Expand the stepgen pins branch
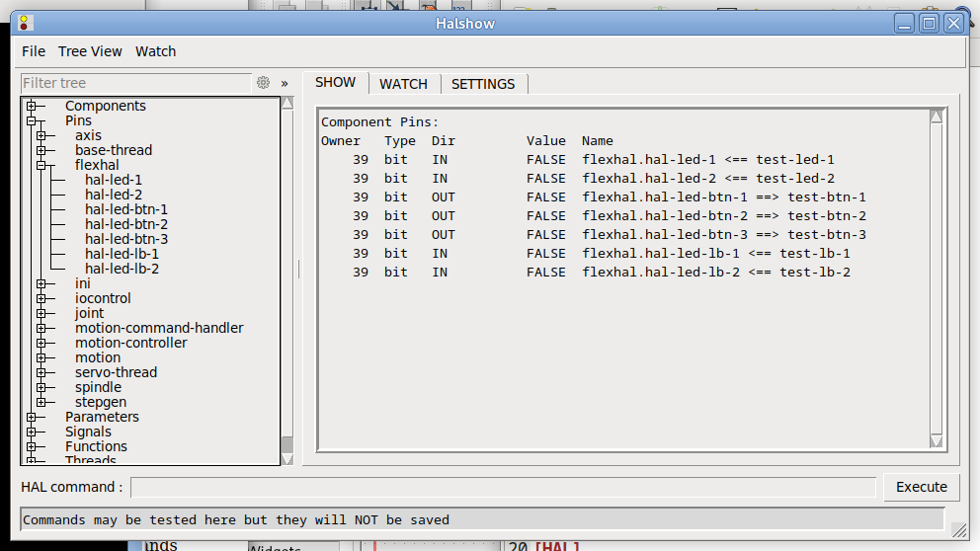The width and height of the screenshot is (980, 551). coord(41,402)
